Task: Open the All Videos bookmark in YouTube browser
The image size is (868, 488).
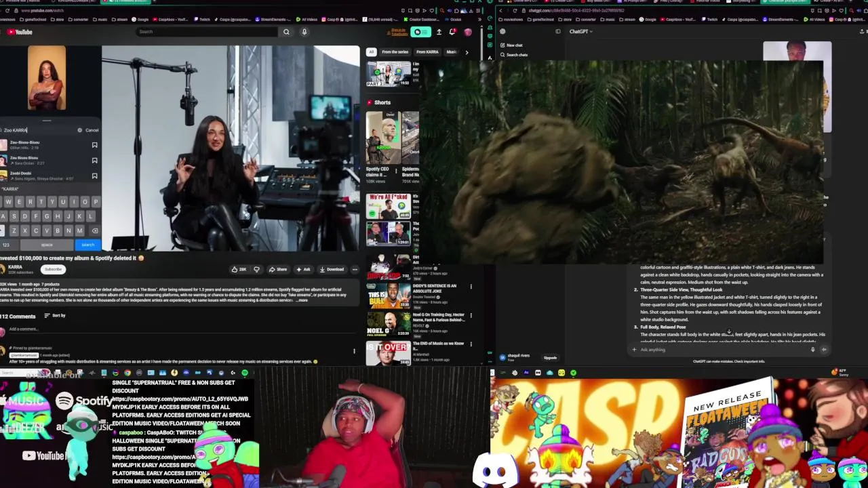Action: [x=307, y=20]
